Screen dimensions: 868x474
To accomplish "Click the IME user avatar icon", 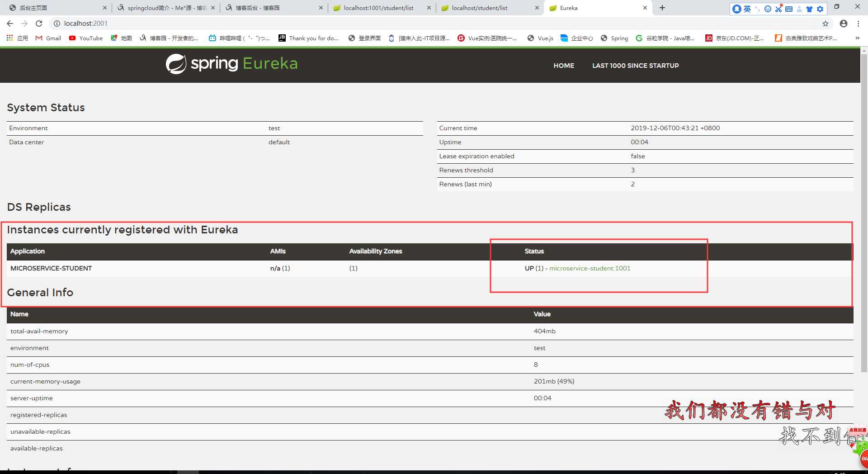I will (x=737, y=9).
